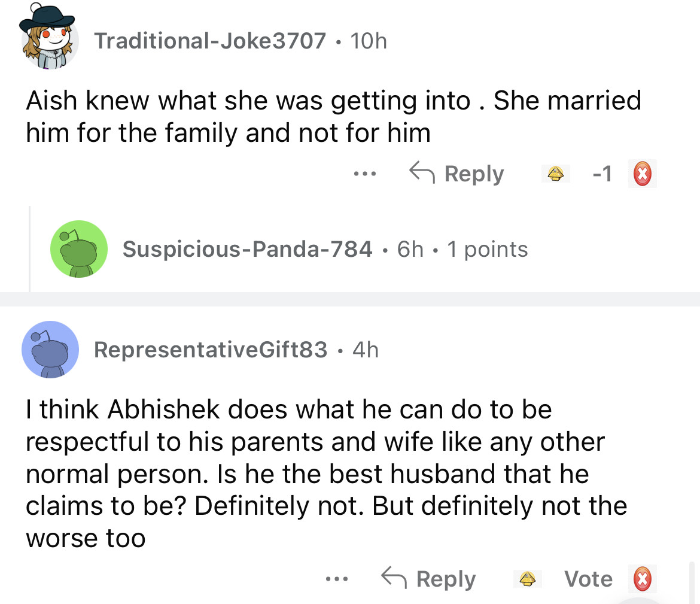Viewport: 700px width, 604px height.
Task: Collapse the thread using the vertical line
Action: [x=30, y=249]
